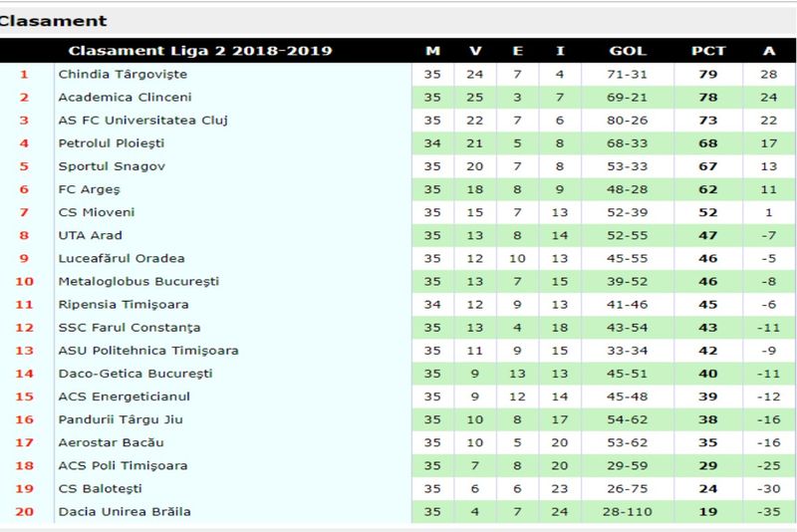The width and height of the screenshot is (797, 532).
Task: Select CS Mioveni in the table
Action: tap(97, 212)
